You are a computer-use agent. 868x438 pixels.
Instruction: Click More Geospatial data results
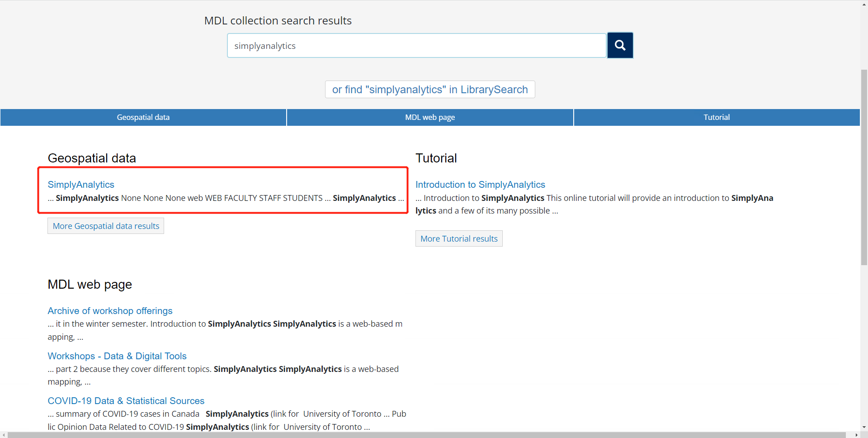click(x=105, y=225)
